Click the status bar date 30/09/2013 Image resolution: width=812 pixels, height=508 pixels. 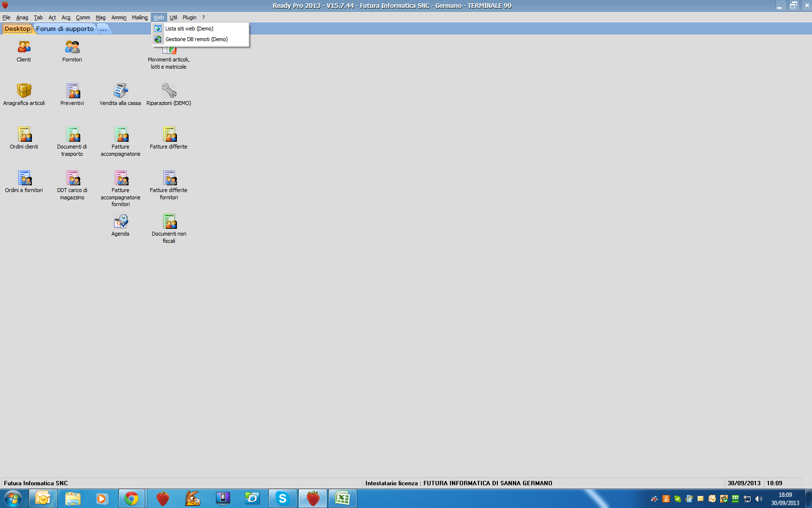744,483
